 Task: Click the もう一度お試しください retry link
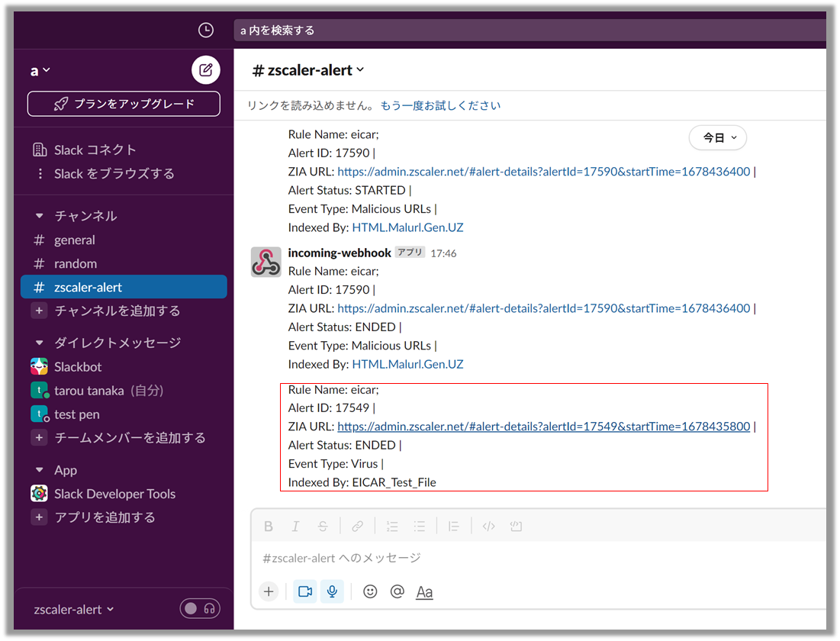pyautogui.click(x=440, y=105)
